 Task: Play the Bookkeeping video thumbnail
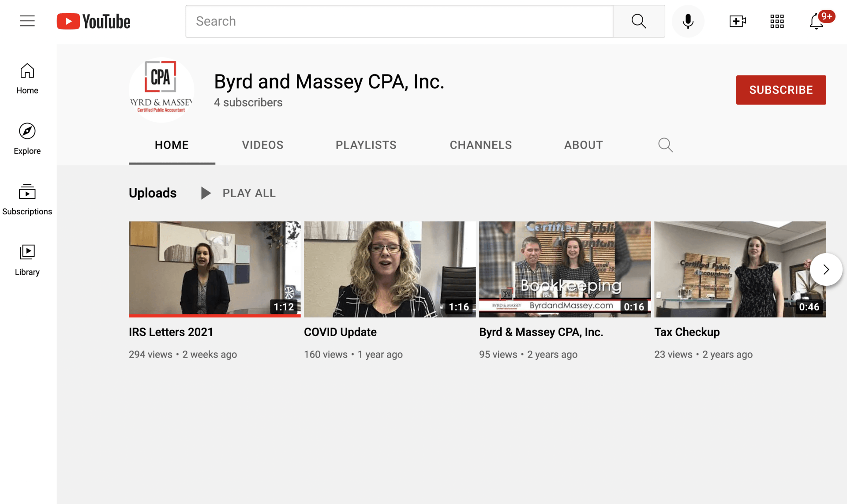coord(565,269)
